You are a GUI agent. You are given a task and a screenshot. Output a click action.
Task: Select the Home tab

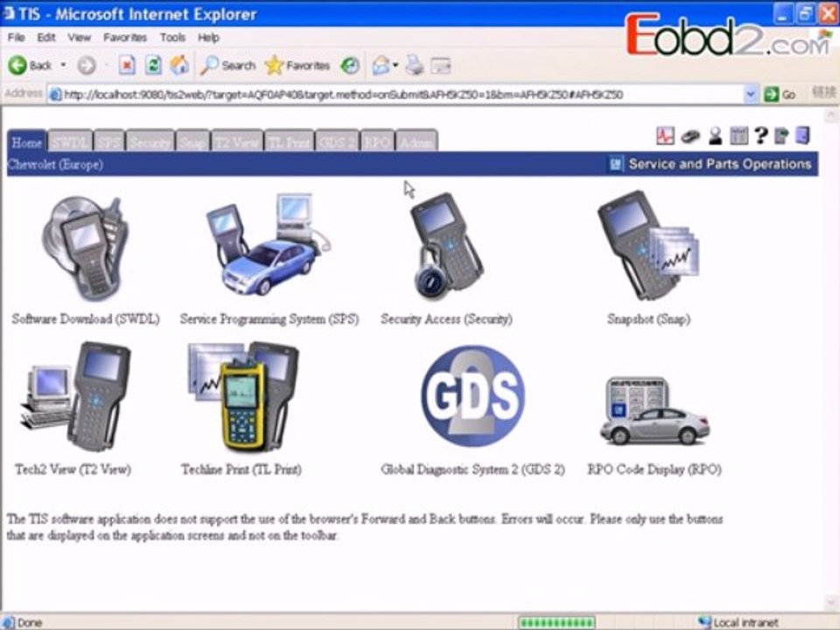pyautogui.click(x=27, y=142)
